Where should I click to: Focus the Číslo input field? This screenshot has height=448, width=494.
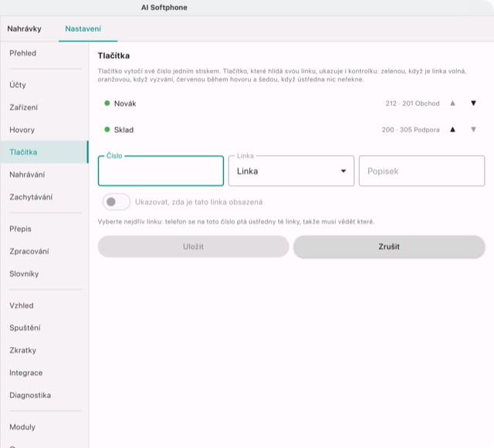coord(161,171)
